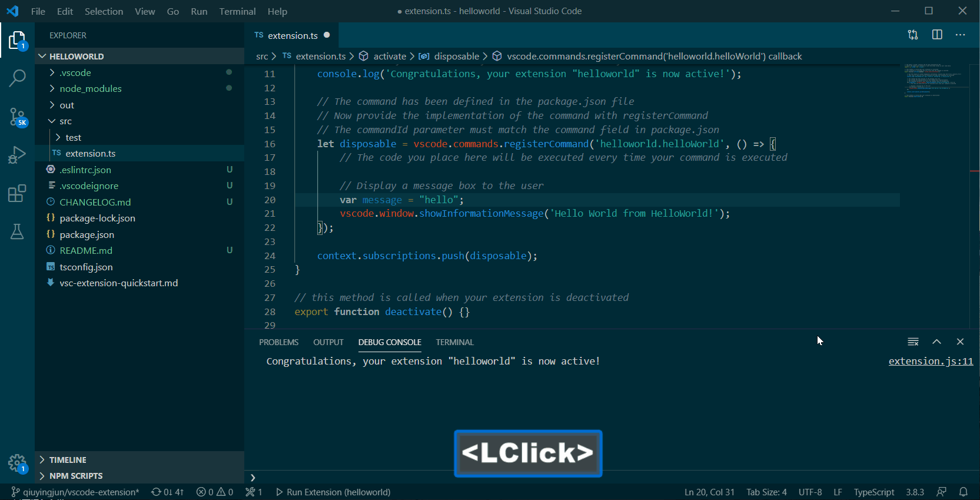Click the VS Code logo icon

tap(12, 11)
